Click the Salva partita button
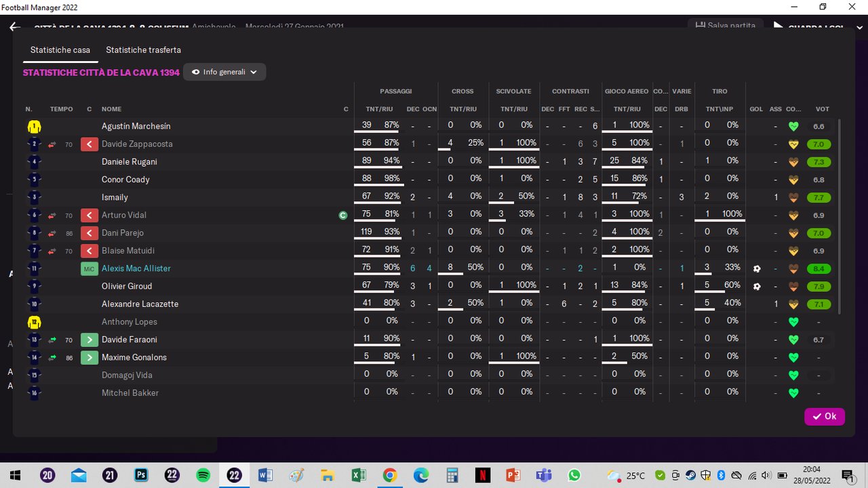The height and width of the screenshot is (488, 868). coord(726,26)
